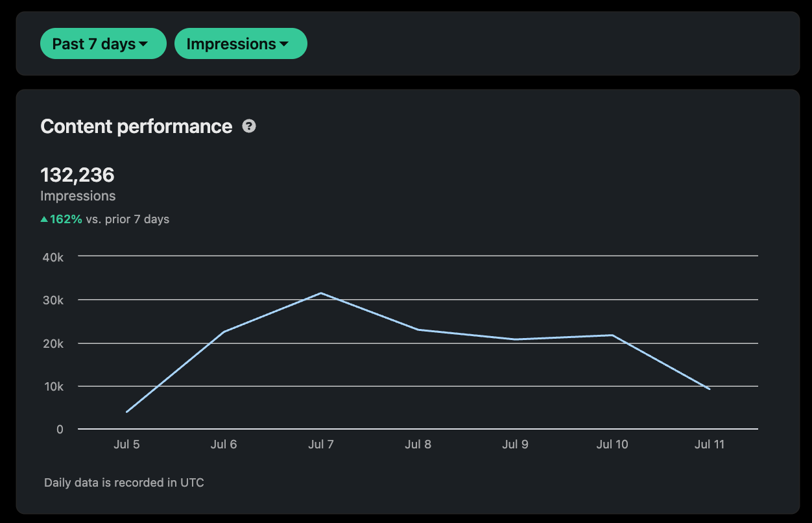Screen dimensions: 812x523
Task: Click the chevron on the Impressions button
Action: tap(285, 43)
